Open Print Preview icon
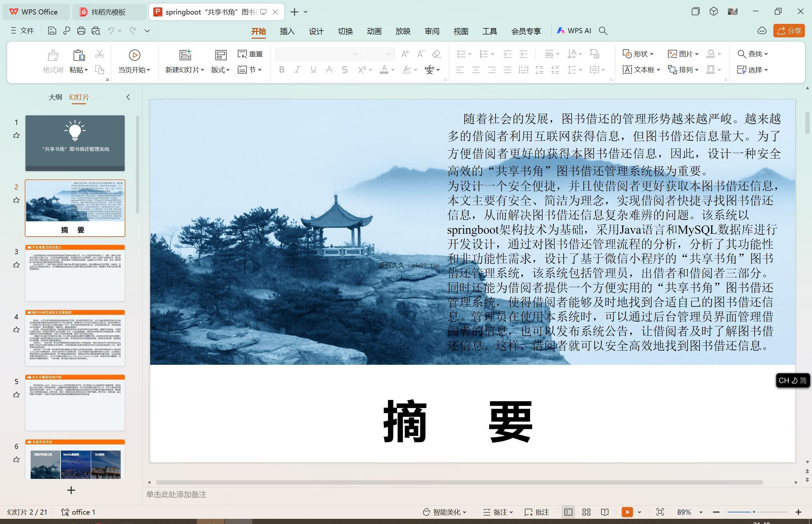Image resolution: width=812 pixels, height=524 pixels. pos(96,31)
